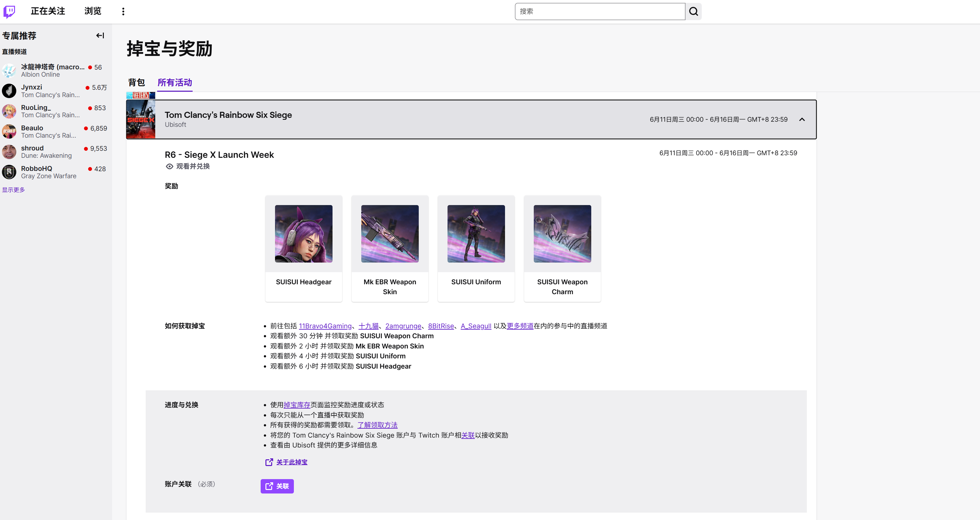Select the Mk EBR Weapon Skin image
The image size is (980, 520).
click(x=390, y=234)
